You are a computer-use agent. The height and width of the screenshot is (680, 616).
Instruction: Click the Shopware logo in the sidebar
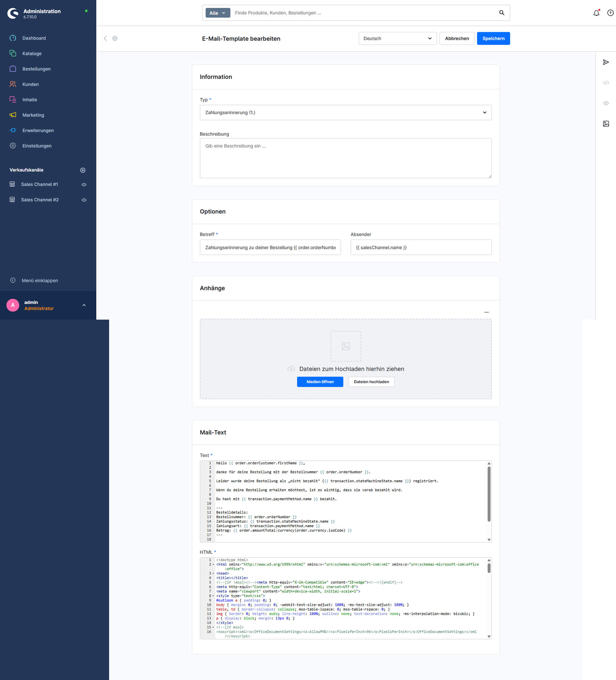(13, 13)
